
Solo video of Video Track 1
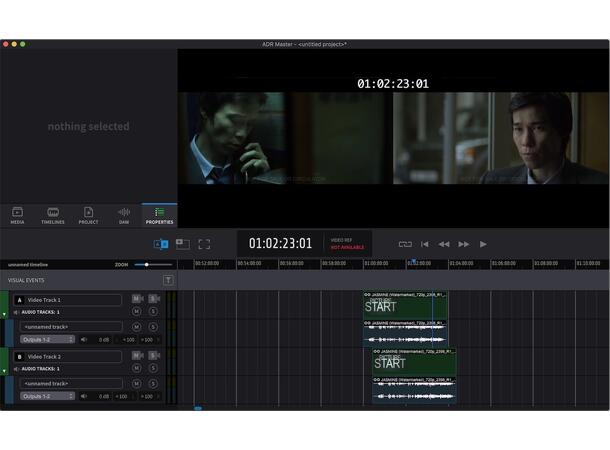click(153, 299)
